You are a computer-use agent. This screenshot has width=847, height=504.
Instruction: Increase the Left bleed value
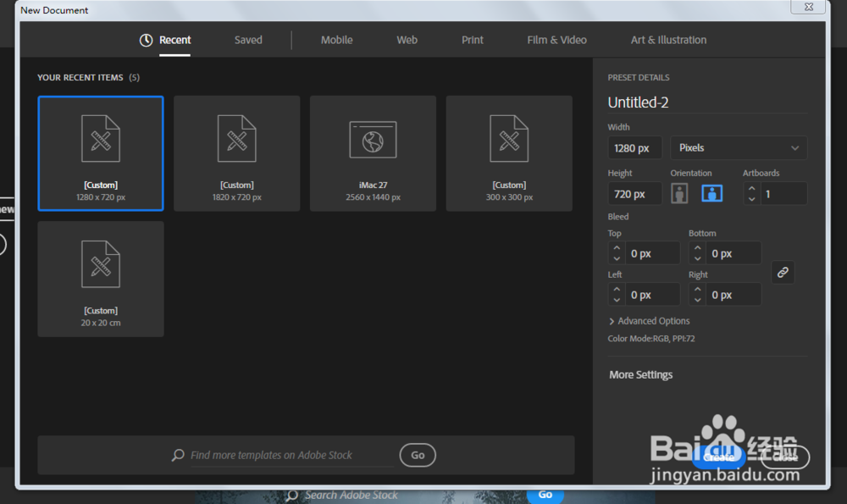click(x=617, y=290)
